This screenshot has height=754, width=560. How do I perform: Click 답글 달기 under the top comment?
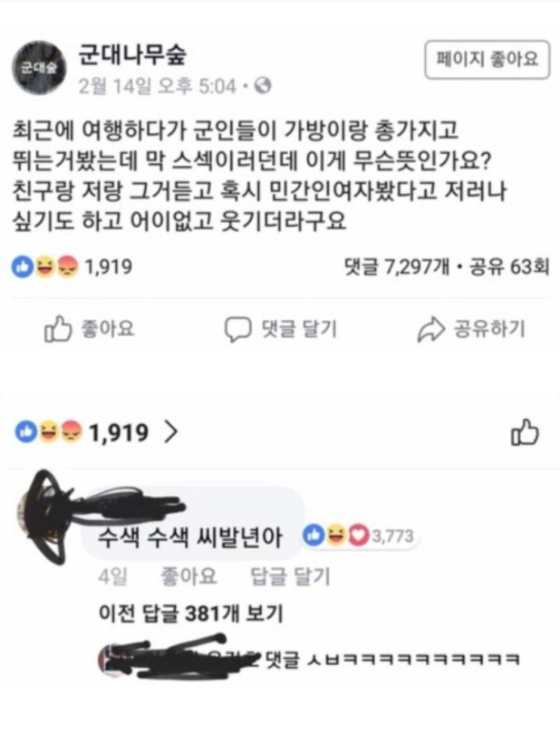tap(290, 576)
